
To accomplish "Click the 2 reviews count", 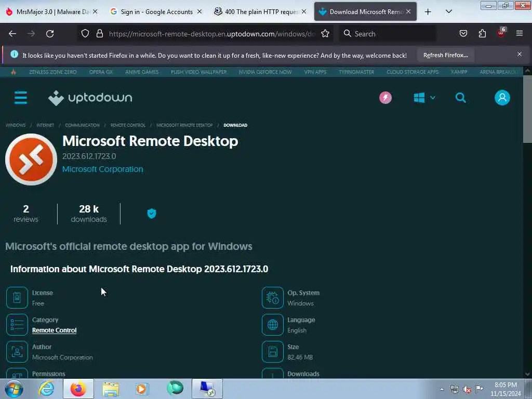I will 26,214.
